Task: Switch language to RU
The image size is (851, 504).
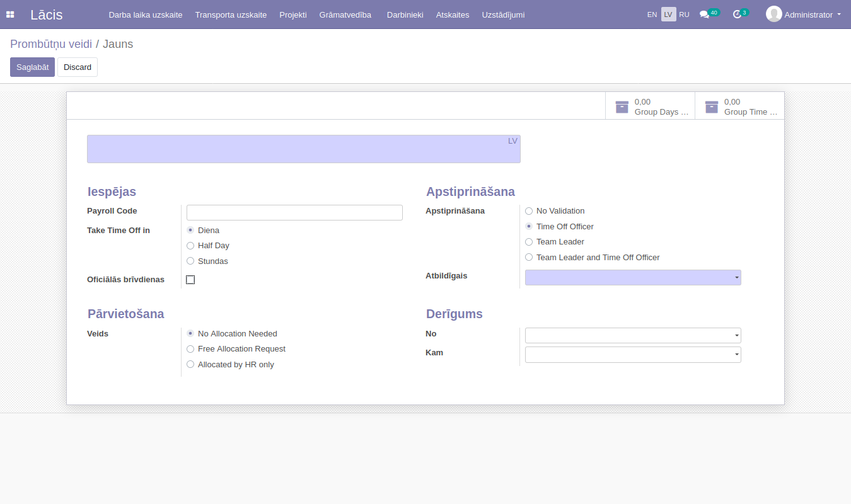Action: pos(684,14)
